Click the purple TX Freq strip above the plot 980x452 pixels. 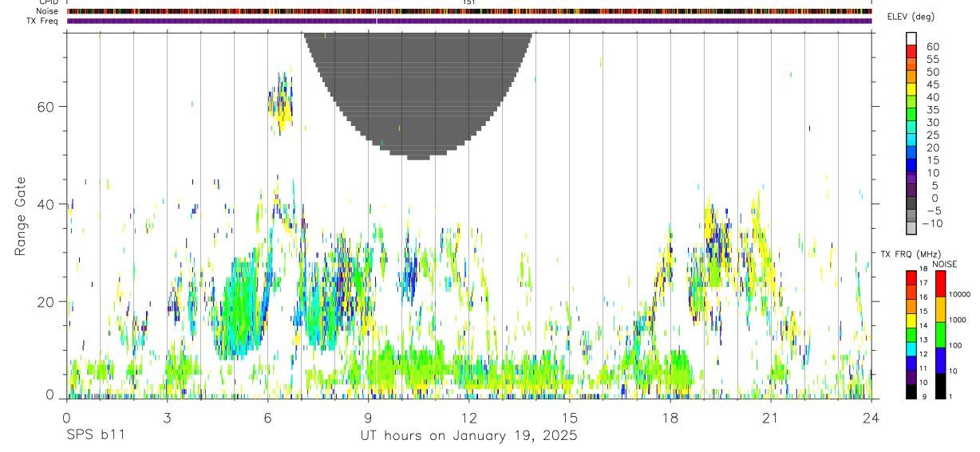tap(469, 21)
